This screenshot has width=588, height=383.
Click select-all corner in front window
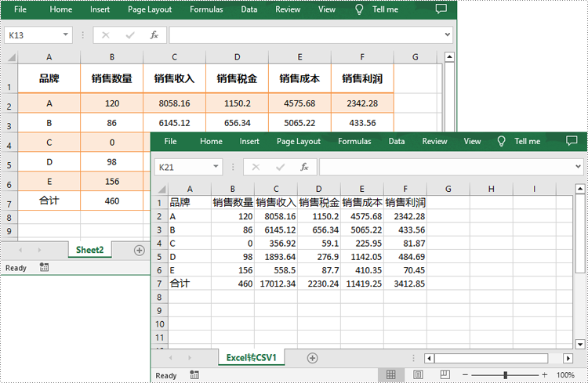[x=162, y=189]
